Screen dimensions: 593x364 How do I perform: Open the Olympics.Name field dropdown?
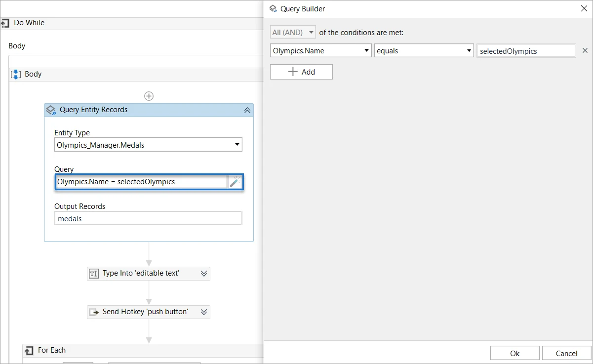[x=320, y=50]
